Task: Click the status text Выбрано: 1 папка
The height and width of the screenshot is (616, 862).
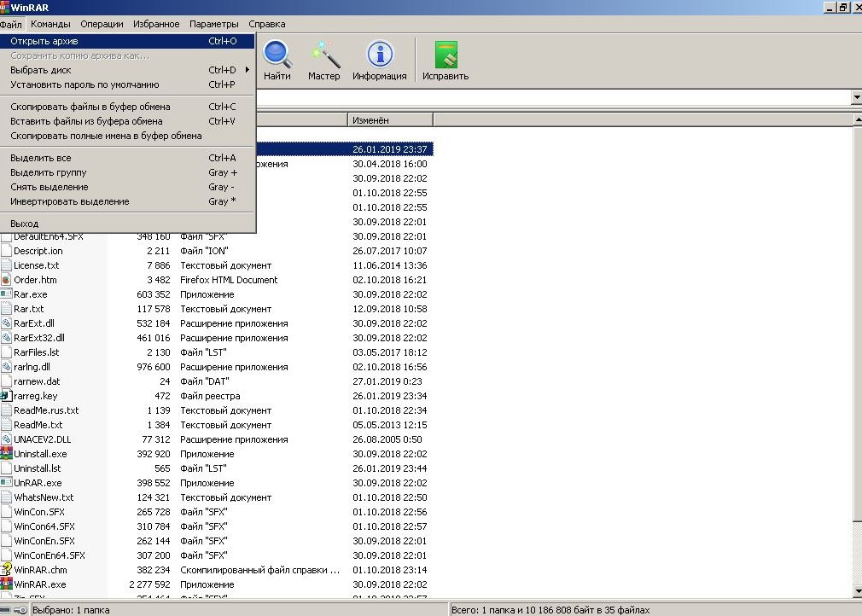Action: (71, 610)
